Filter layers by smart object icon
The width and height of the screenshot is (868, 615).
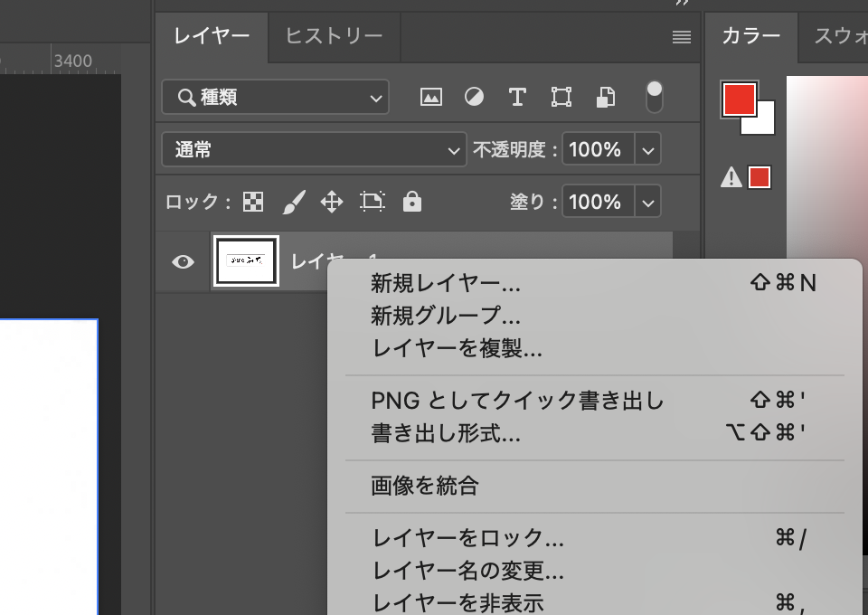[606, 98]
